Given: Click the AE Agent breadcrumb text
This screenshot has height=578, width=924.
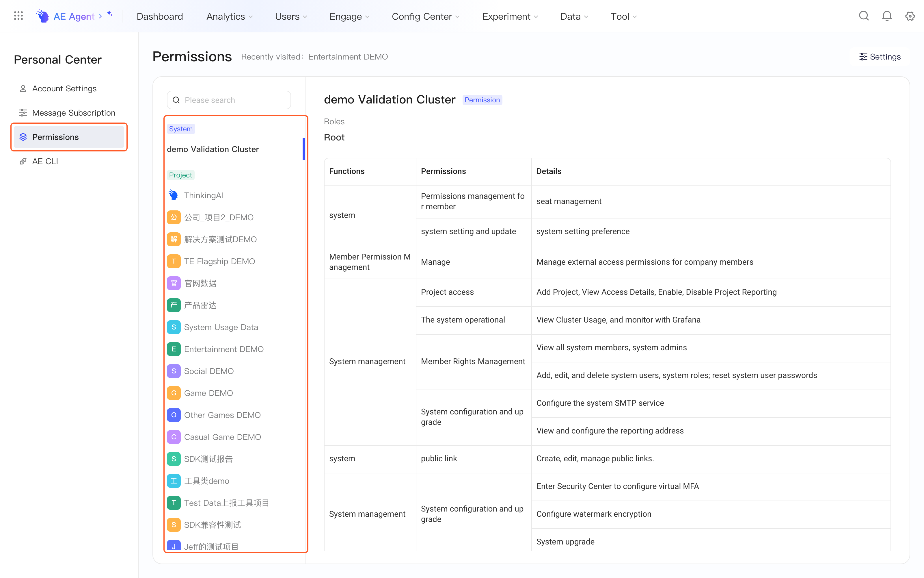Looking at the screenshot, I should coord(74,16).
